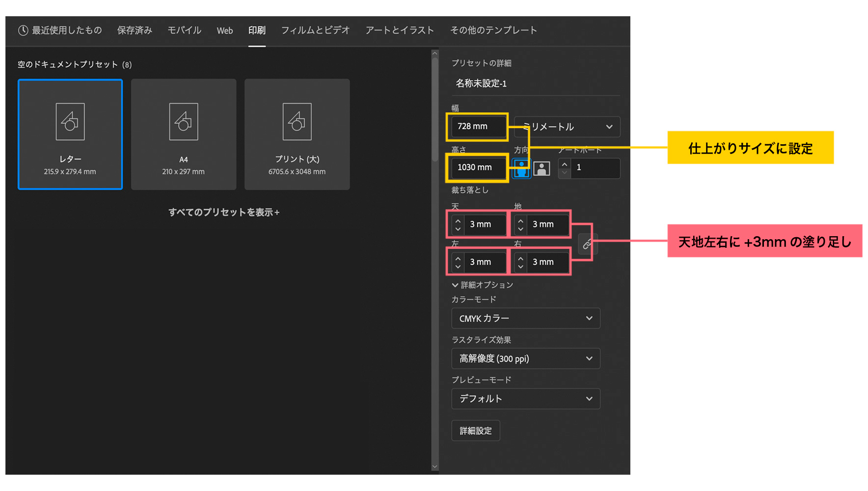Decrease top (天) bleed value
868x491 pixels.
click(458, 229)
